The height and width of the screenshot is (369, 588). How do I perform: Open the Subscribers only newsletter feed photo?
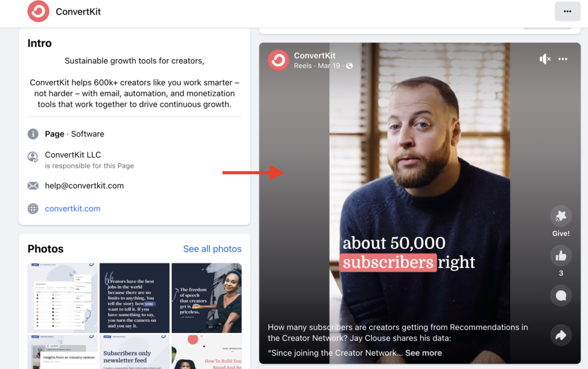tap(134, 352)
